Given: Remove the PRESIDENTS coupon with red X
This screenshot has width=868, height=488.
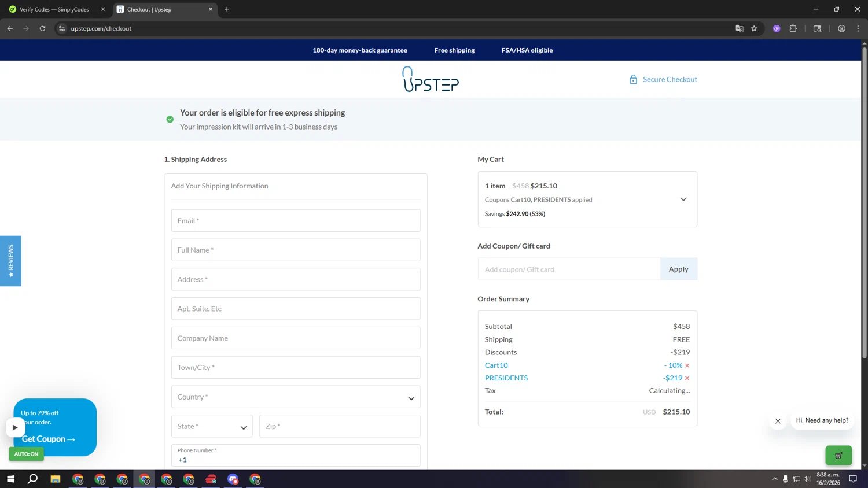Looking at the screenshot, I should [x=687, y=378].
